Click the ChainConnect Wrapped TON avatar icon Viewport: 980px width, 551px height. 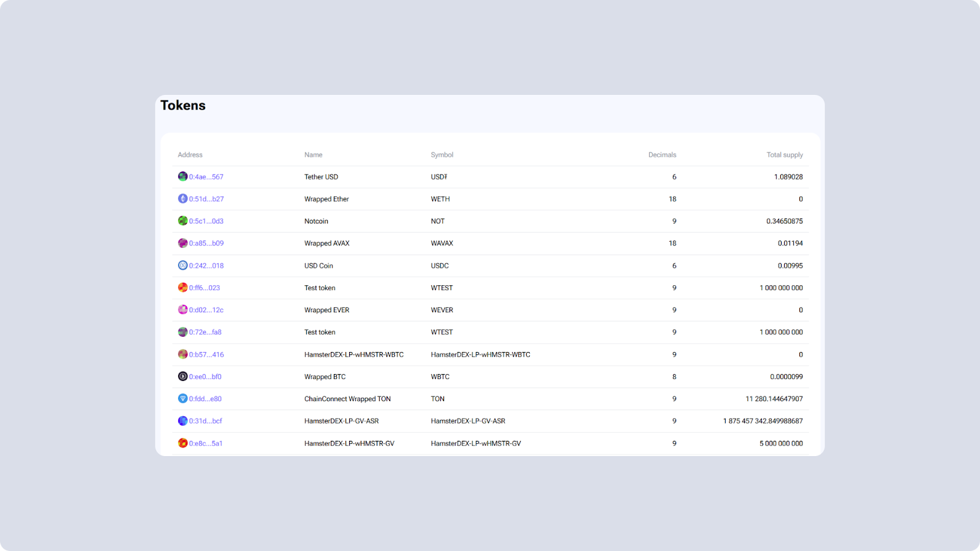183,399
